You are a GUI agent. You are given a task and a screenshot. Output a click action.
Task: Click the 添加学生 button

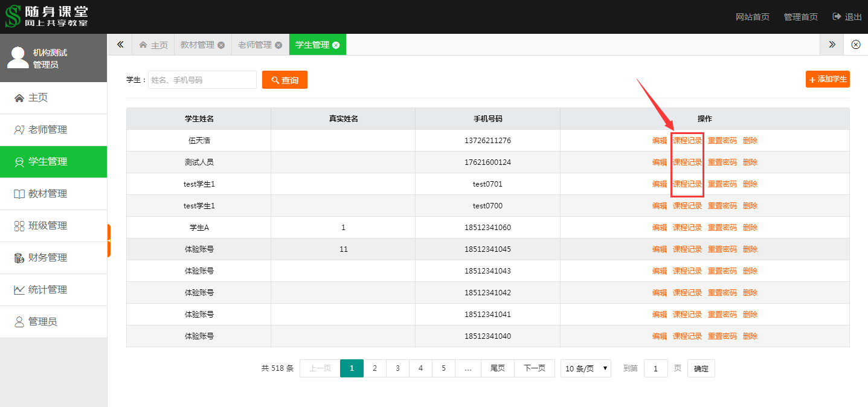(x=827, y=79)
